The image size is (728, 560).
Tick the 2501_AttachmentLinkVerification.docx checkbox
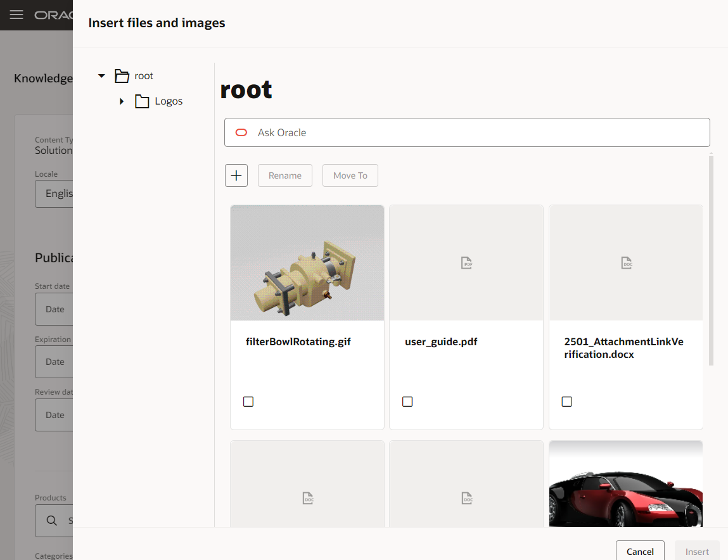[x=567, y=402]
